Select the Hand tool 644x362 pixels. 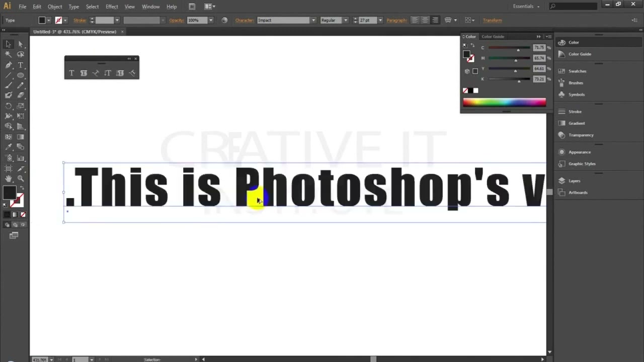pos(9,178)
